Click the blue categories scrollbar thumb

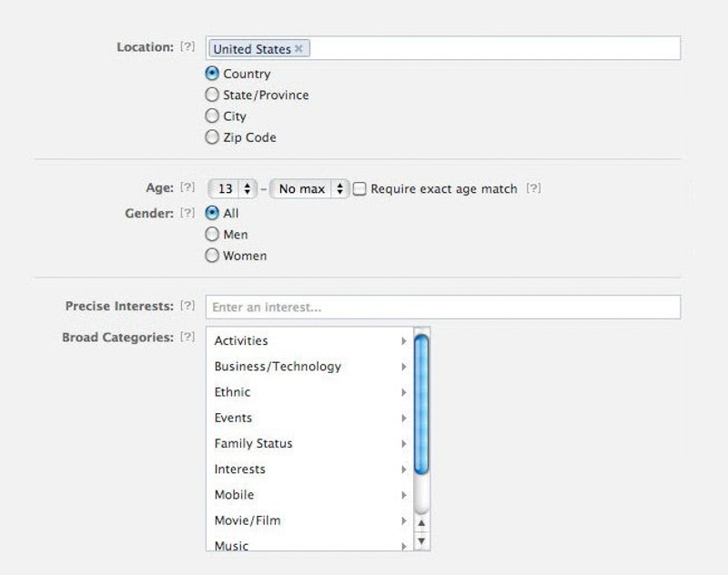coord(420,403)
